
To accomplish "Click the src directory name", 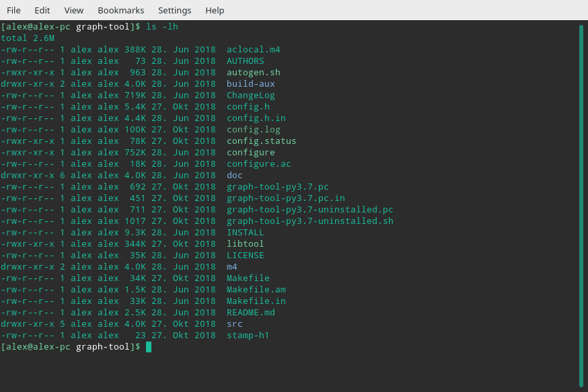I will pos(234,324).
